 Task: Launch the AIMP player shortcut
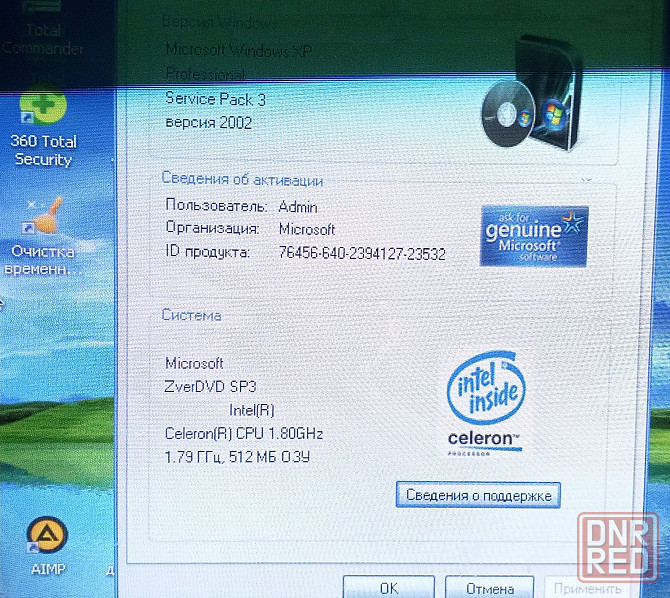coord(47,547)
